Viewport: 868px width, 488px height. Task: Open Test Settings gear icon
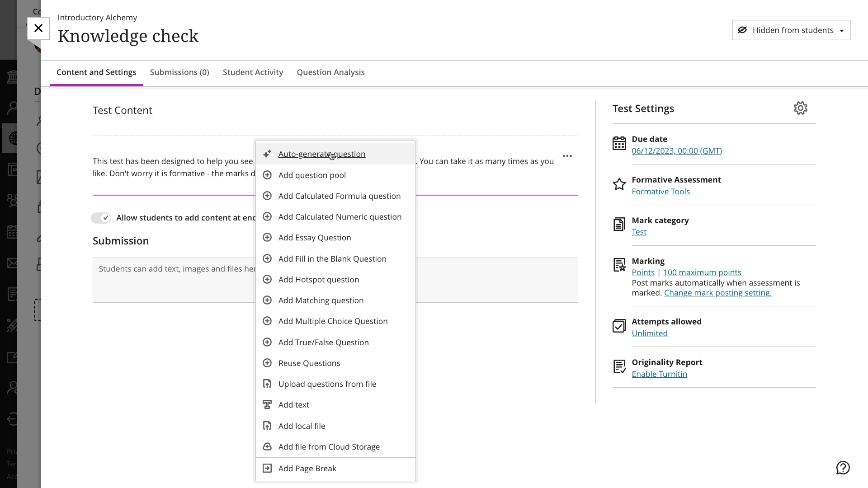click(800, 108)
